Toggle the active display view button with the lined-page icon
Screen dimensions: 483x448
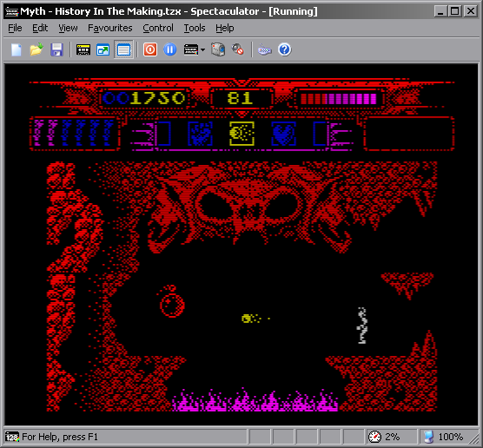[x=123, y=49]
